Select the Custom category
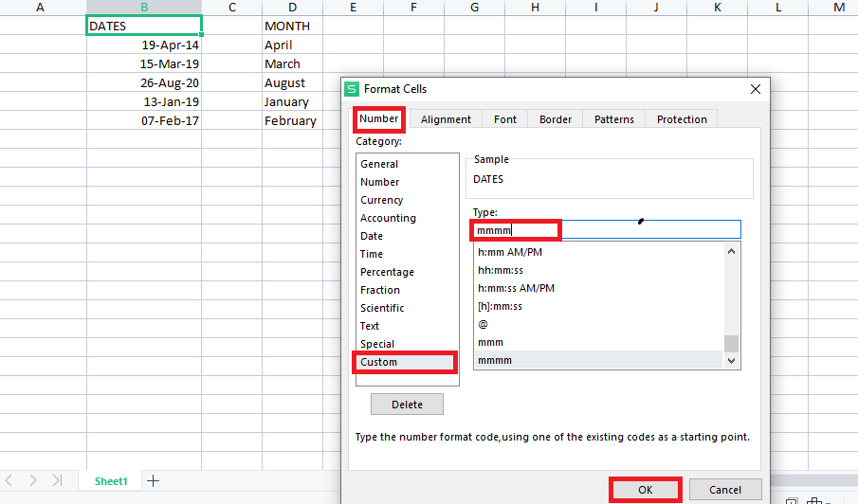858x504 pixels. (405, 363)
